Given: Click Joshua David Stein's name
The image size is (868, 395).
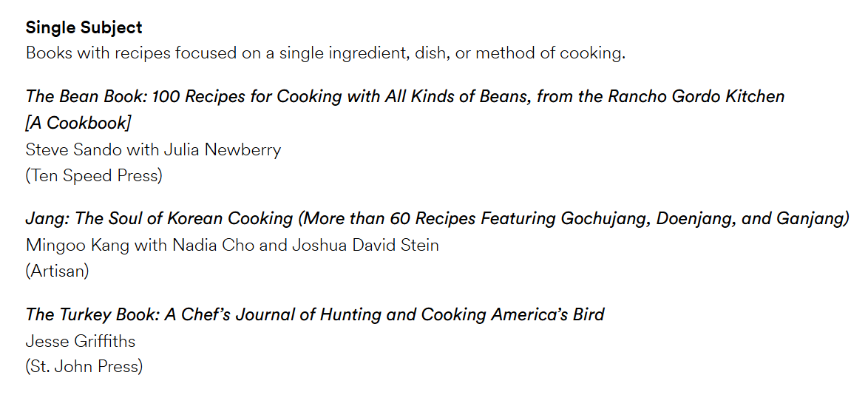Looking at the screenshot, I should (365, 246).
